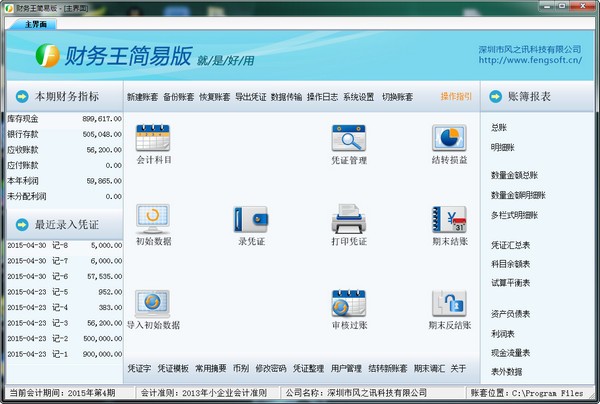The image size is (600, 404).
Task: Open the 会计科目 module icon
Action: coord(152,138)
